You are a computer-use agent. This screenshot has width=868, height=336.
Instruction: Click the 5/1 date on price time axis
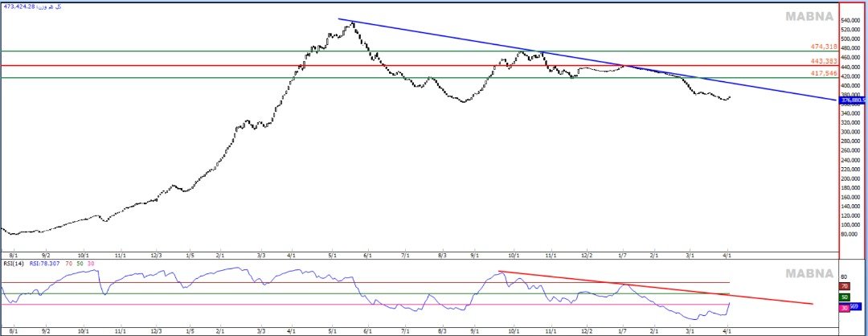pos(333,254)
